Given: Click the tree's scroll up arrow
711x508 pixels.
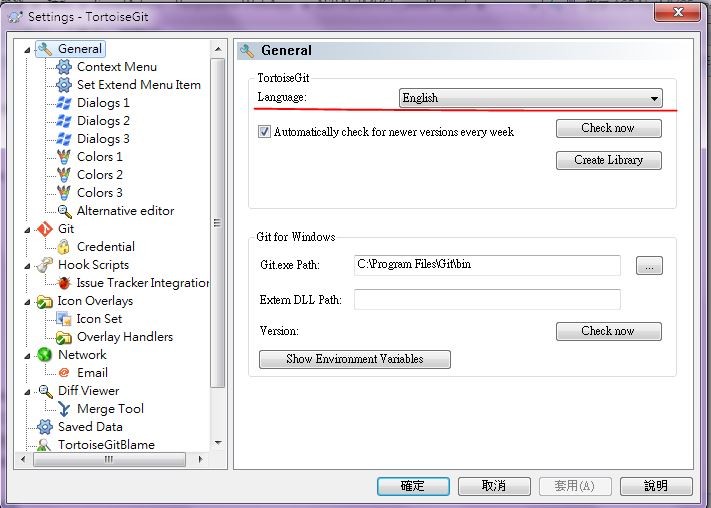Looking at the screenshot, I should tap(218, 49).
